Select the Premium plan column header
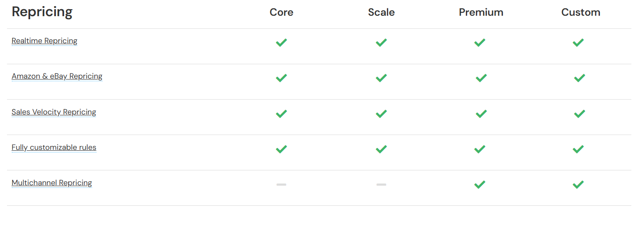Screen dimensions: 644x232 tap(481, 12)
